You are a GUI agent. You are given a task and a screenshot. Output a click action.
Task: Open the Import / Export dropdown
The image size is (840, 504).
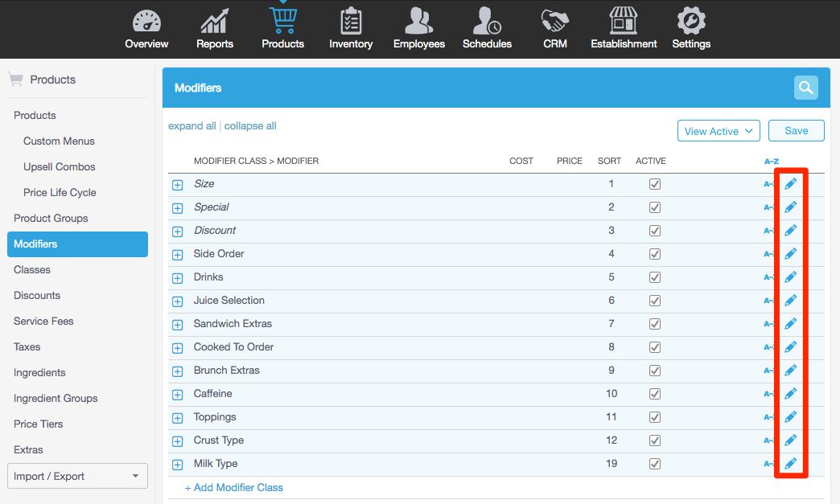point(77,476)
